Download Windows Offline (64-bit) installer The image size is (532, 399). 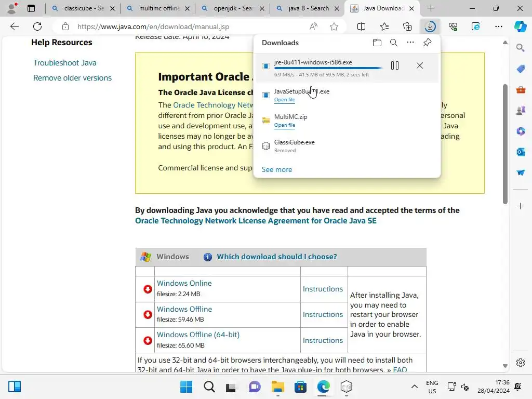pyautogui.click(x=198, y=335)
